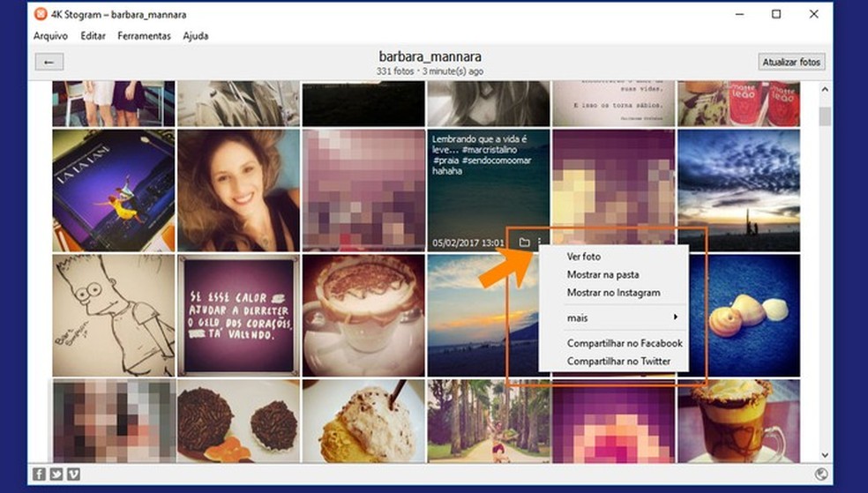Click the '331 fotos' count text

click(x=395, y=71)
